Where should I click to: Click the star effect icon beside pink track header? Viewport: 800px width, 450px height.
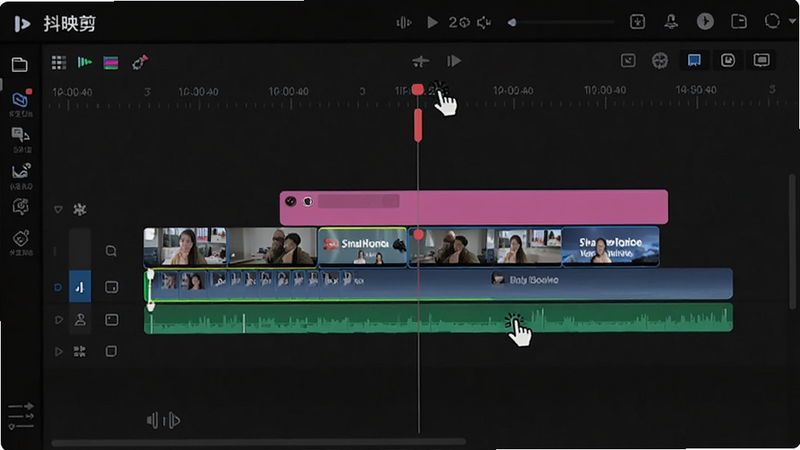[80, 209]
